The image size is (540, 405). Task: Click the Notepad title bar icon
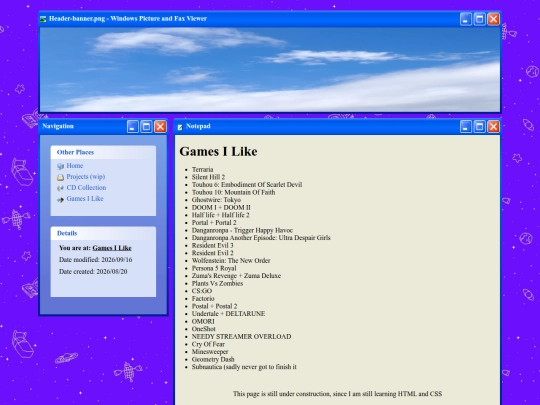180,127
